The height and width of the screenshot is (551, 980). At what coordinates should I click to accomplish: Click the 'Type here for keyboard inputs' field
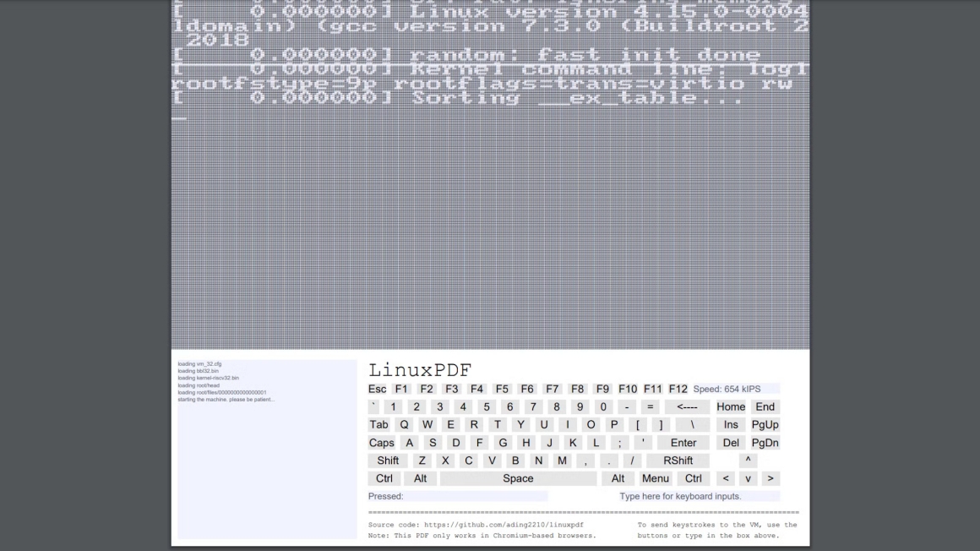point(700,497)
